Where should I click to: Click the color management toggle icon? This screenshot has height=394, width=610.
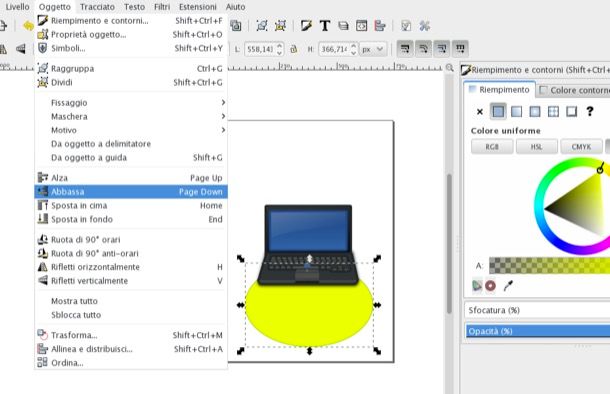pyautogui.click(x=477, y=286)
